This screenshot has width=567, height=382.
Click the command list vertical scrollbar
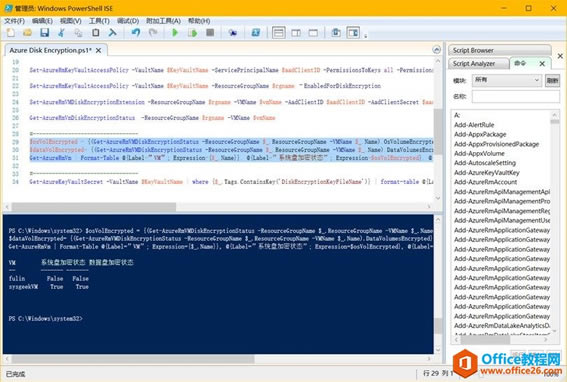[x=555, y=223]
